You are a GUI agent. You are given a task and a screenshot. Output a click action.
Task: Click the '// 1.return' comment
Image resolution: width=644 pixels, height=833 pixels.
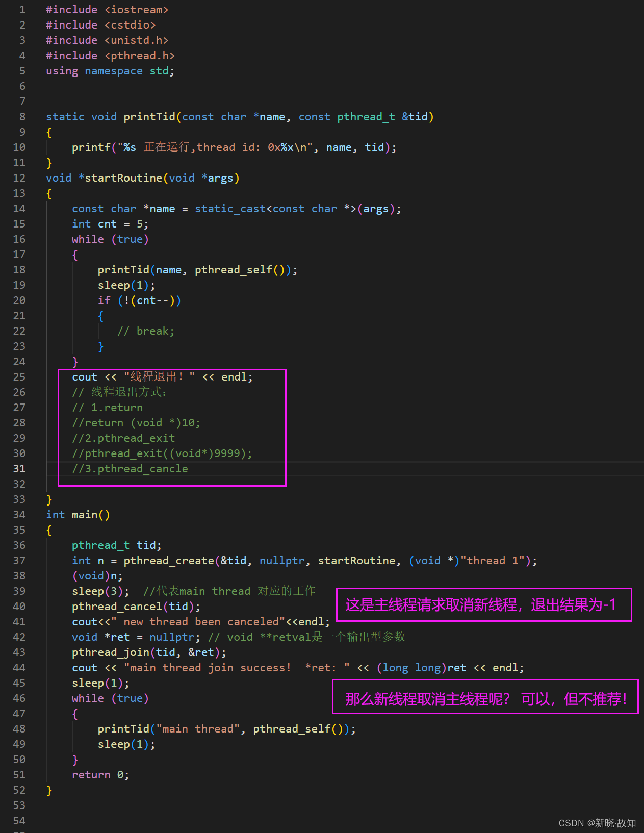click(107, 408)
